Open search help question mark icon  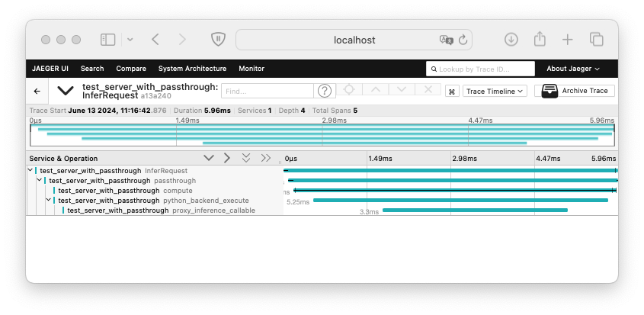point(325,91)
